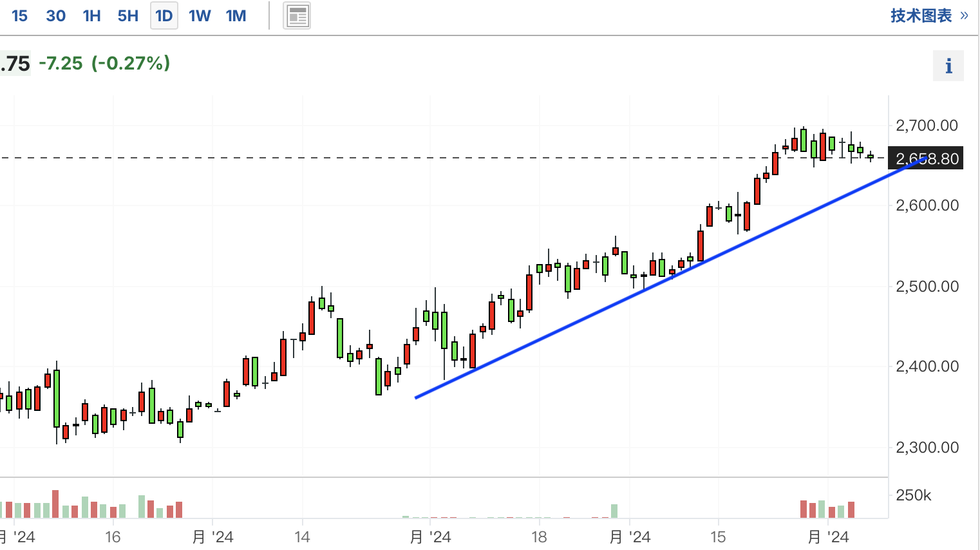
Task: Open the chart layout icon
Action: [x=297, y=16]
